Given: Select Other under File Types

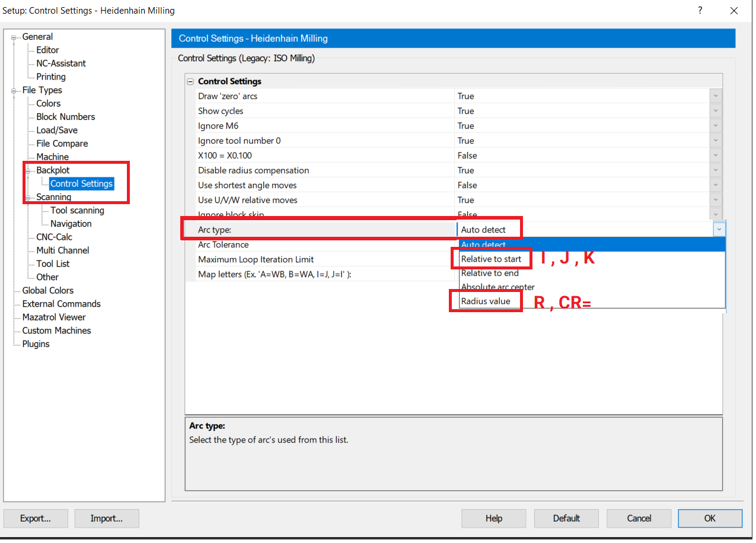Looking at the screenshot, I should tap(47, 277).
